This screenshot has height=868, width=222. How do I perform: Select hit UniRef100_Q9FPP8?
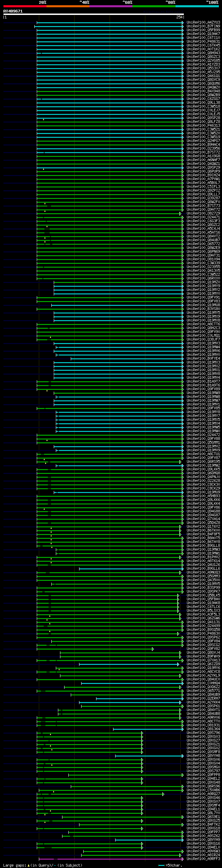(x=203, y=775)
